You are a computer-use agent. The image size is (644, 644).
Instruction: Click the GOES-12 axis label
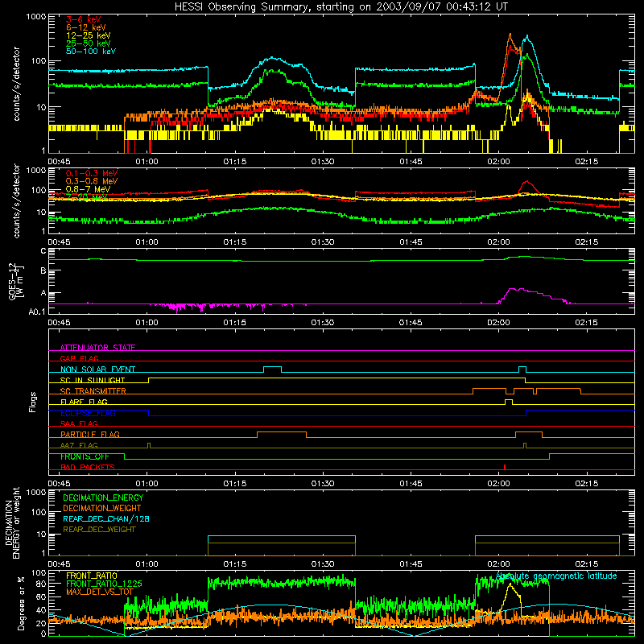(16, 282)
